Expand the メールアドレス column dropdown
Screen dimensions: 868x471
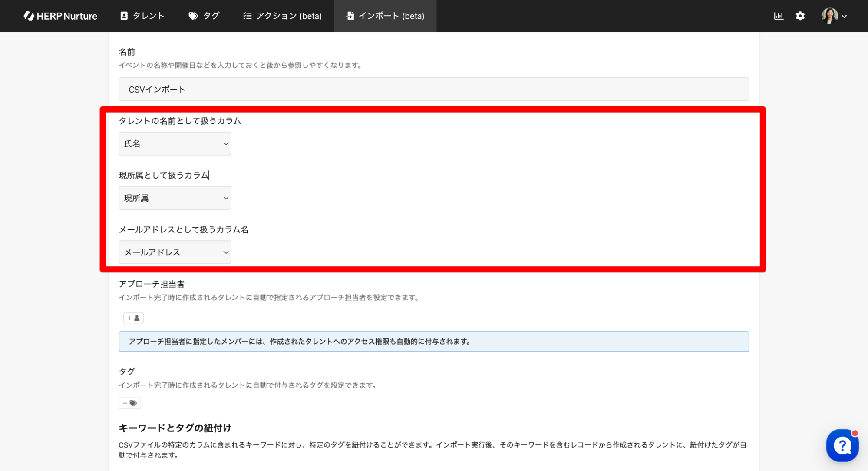pos(175,252)
